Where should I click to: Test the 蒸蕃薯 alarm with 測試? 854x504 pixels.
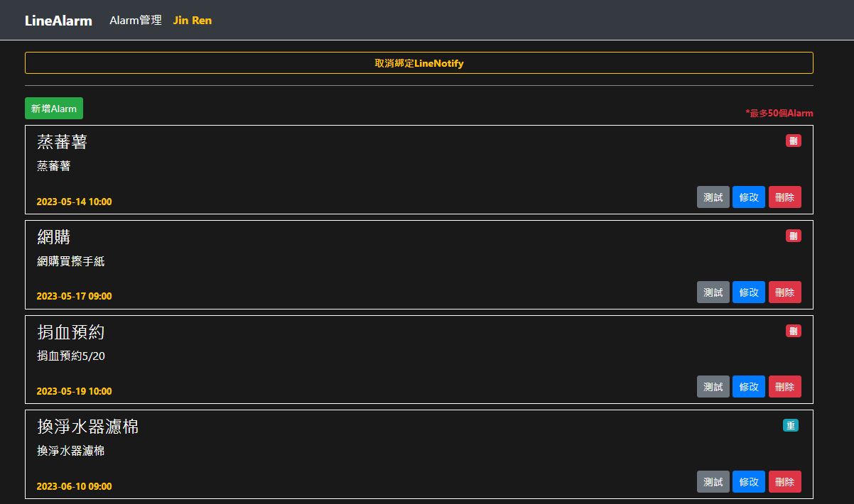[x=713, y=197]
